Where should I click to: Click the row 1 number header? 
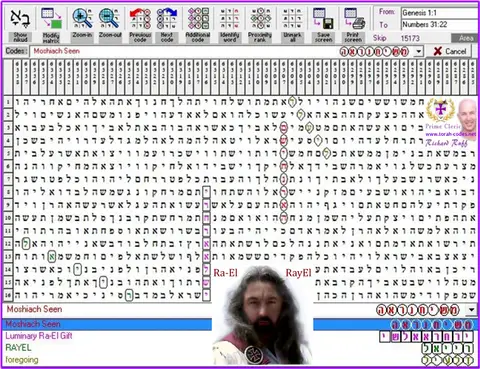[8, 102]
